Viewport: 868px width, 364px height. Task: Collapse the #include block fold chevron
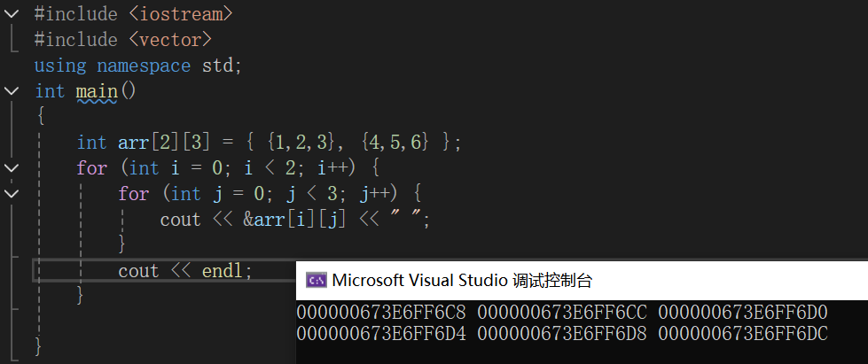[11, 13]
